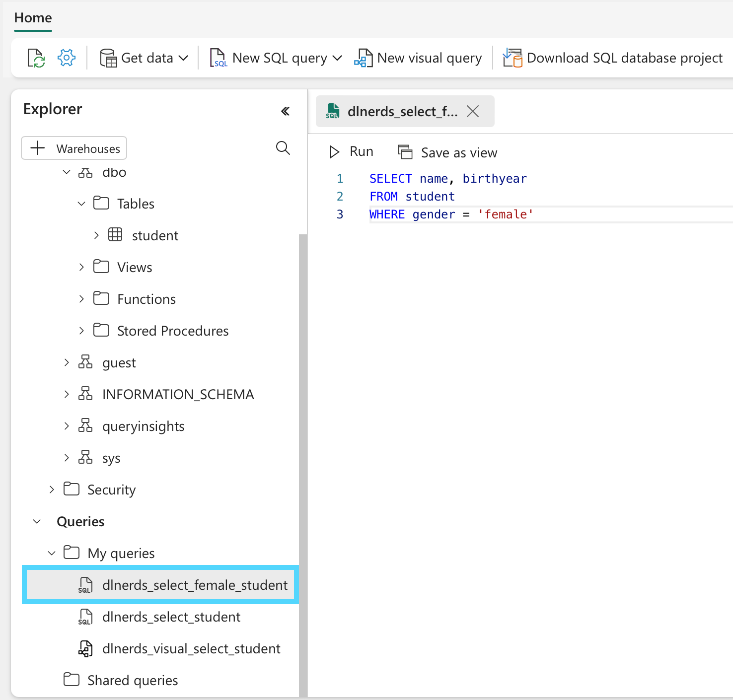This screenshot has height=700, width=733.
Task: Click the Download SQL database project icon
Action: tap(512, 58)
